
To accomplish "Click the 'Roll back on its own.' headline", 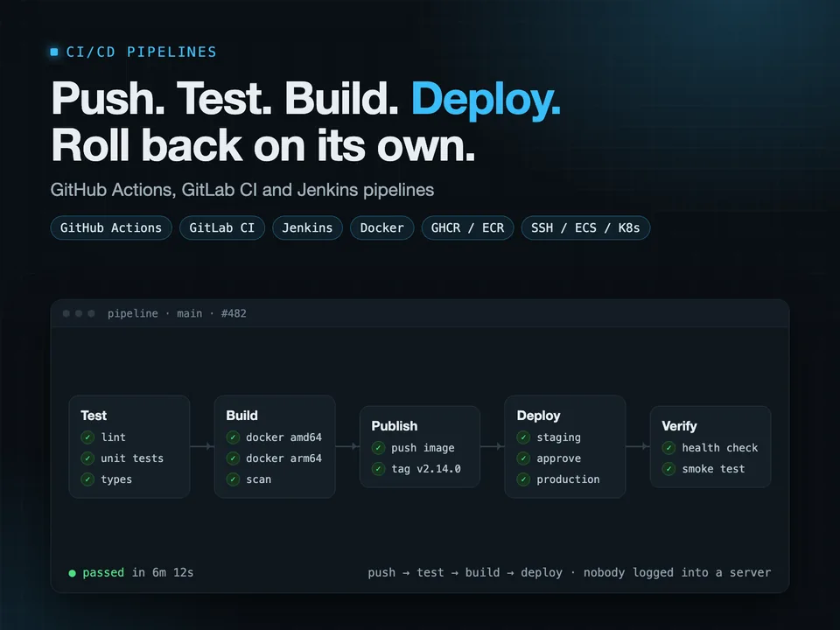I will (263, 145).
